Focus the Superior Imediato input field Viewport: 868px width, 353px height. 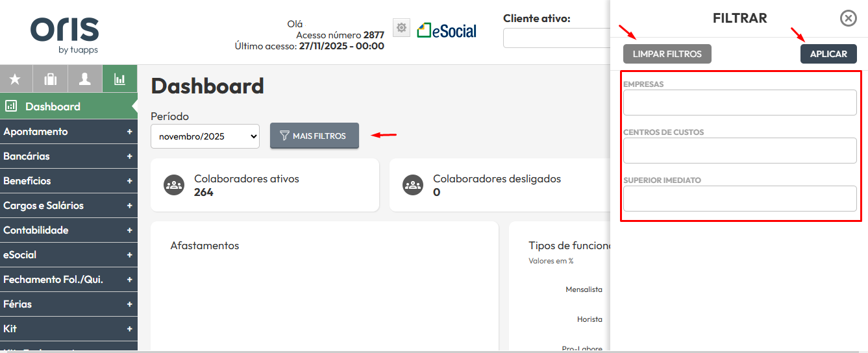tap(739, 199)
